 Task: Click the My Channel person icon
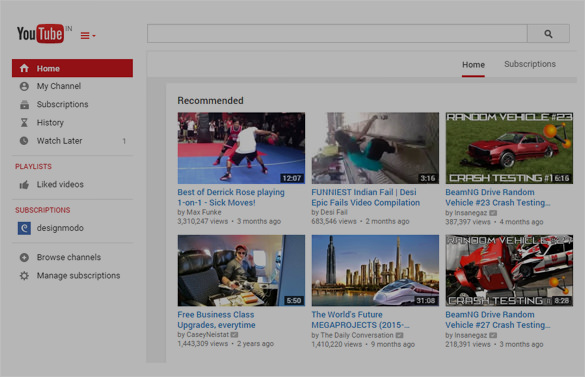tap(24, 86)
